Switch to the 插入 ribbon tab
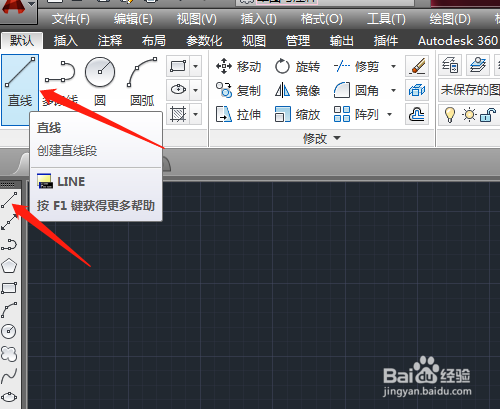The width and height of the screenshot is (500, 409). [66, 41]
